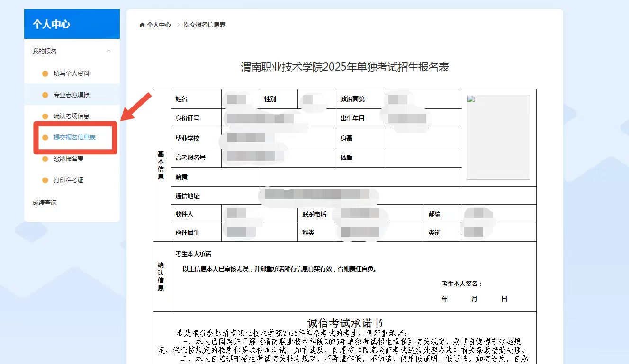Open the 专业志愿填报 step label
Image resolution: width=629 pixels, height=364 pixels.
pyautogui.click(x=72, y=95)
